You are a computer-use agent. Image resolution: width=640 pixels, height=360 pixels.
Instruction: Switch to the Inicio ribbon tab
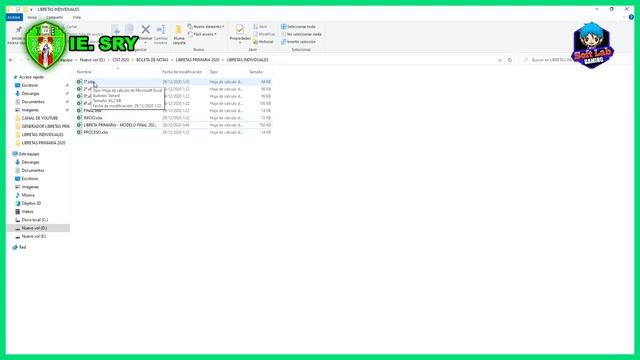(32, 18)
